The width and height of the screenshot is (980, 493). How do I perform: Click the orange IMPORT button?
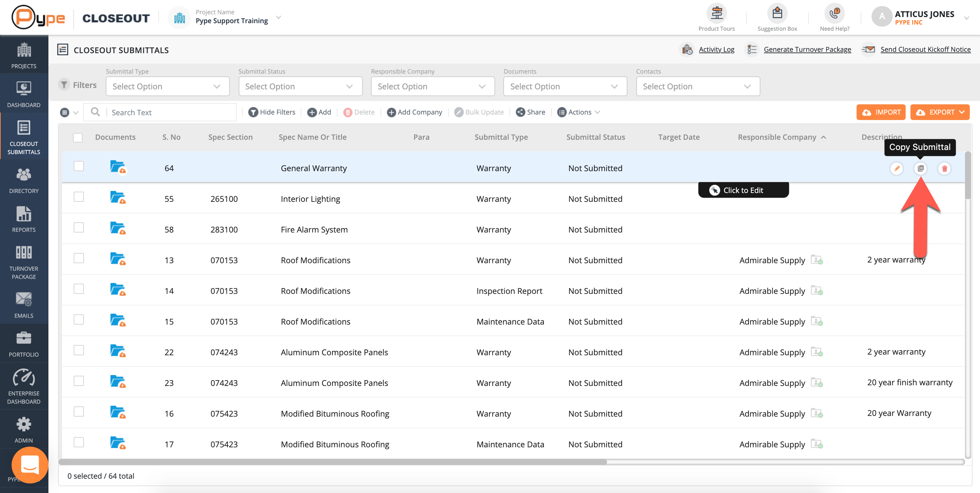(880, 112)
